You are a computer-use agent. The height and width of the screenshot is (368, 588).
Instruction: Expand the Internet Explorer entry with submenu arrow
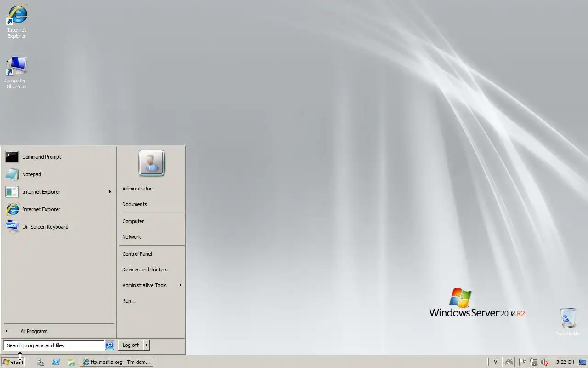click(59, 192)
